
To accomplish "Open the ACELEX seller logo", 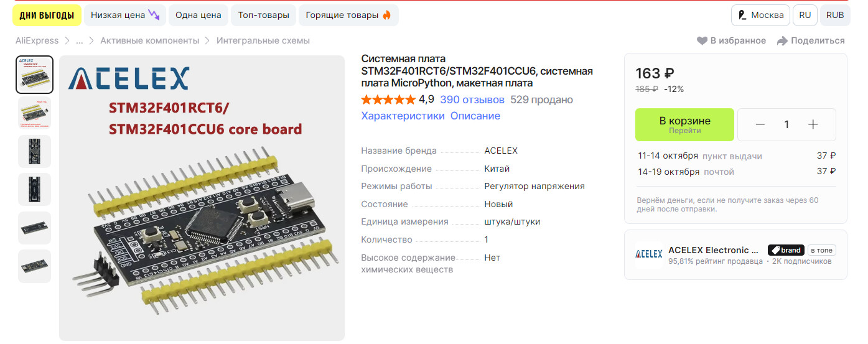I will tap(648, 254).
